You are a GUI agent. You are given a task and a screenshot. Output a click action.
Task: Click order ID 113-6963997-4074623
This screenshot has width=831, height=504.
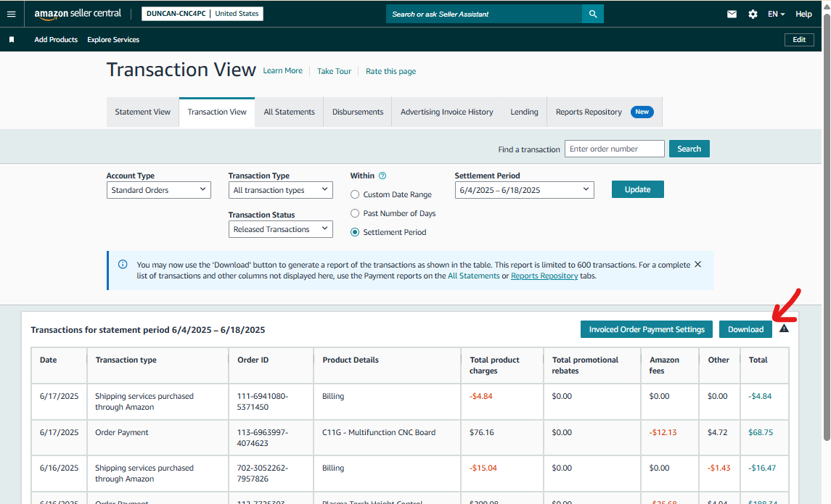262,438
